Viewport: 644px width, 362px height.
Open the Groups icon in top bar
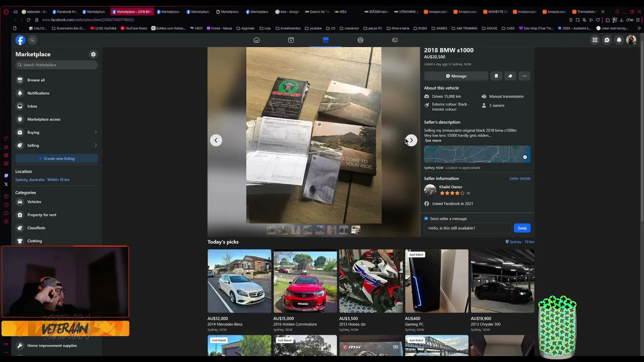(x=360, y=40)
